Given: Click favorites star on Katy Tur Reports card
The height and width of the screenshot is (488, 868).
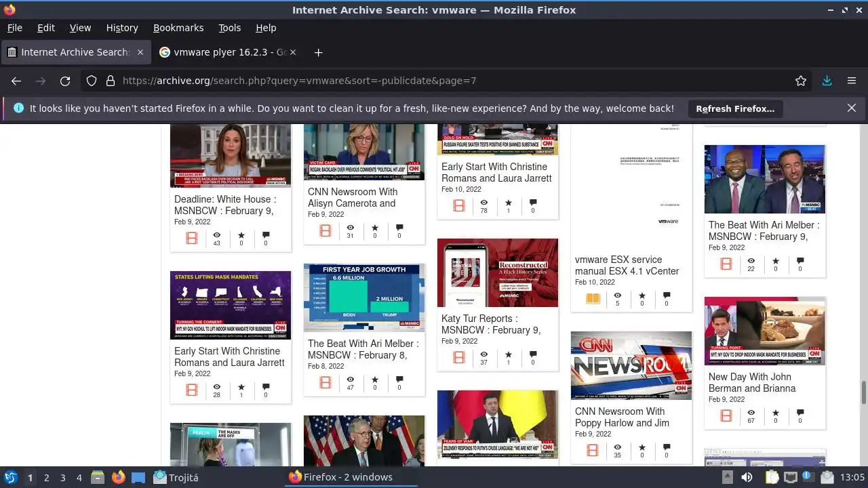Looking at the screenshot, I should tap(509, 354).
